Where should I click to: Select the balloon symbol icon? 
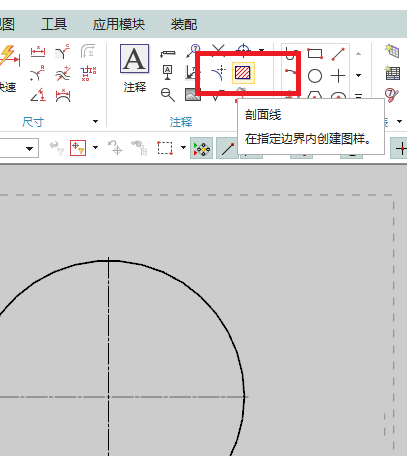coord(192,51)
